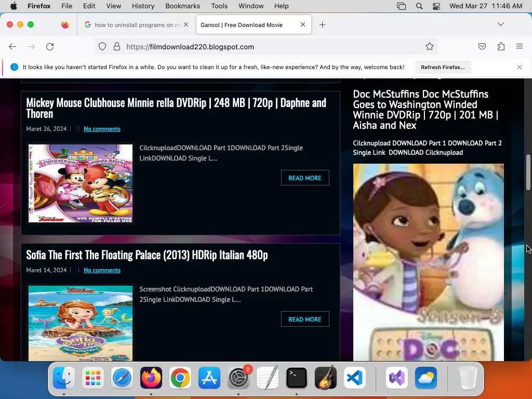Click No comments under Sofia The First post

(102, 270)
